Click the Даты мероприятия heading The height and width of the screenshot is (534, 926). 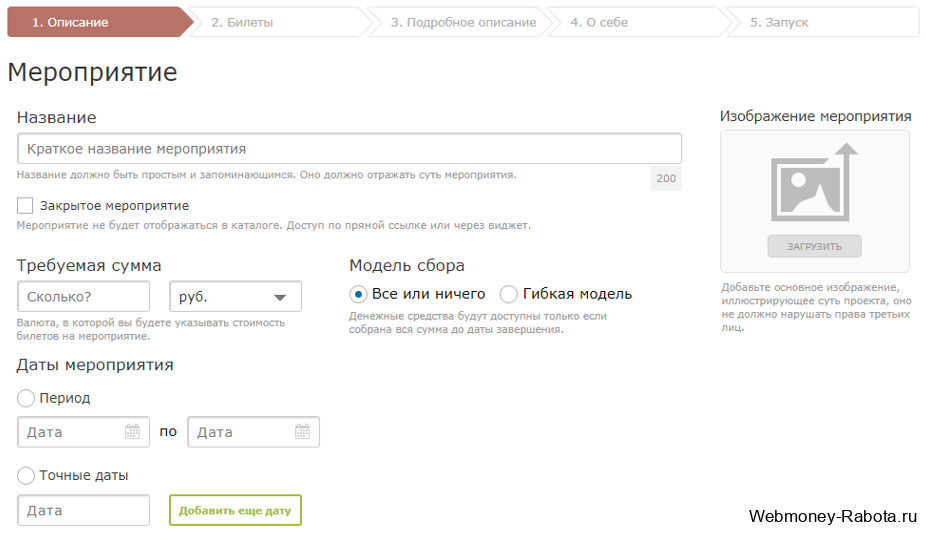[94, 365]
